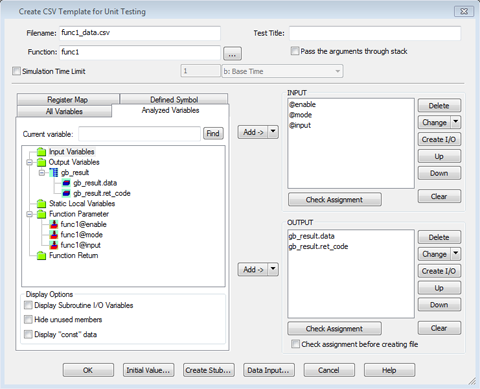Move INPUT item Down

(439, 173)
